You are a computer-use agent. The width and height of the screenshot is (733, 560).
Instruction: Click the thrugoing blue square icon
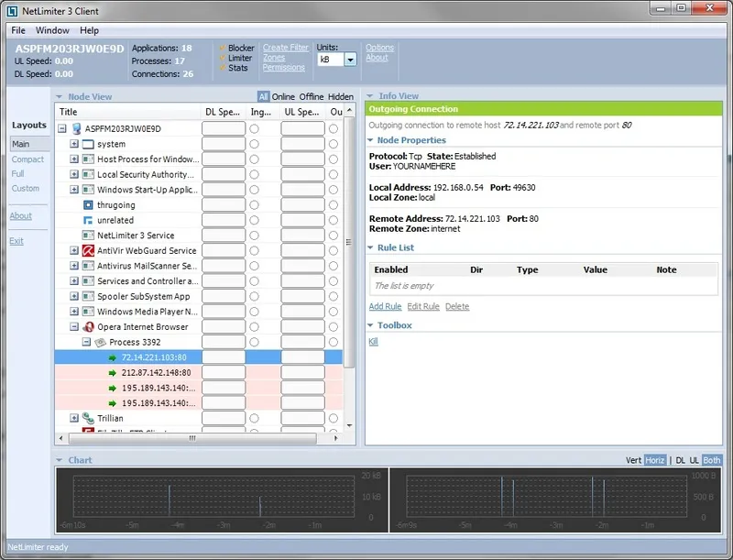(x=88, y=204)
